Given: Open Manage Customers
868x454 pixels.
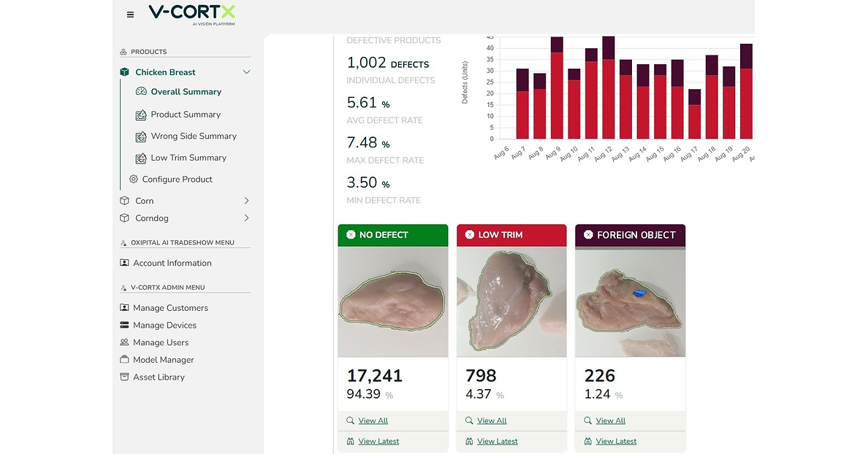Looking at the screenshot, I should pos(170,308).
